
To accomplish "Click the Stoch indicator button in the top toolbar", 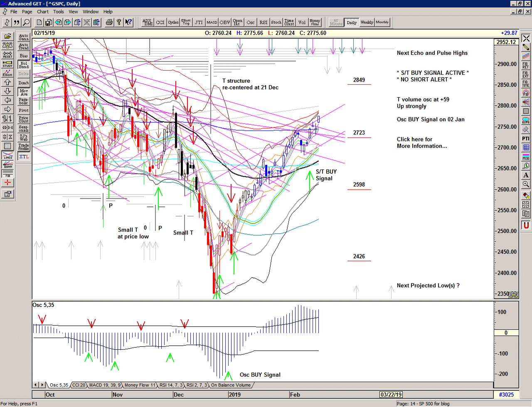I will tap(276, 22).
